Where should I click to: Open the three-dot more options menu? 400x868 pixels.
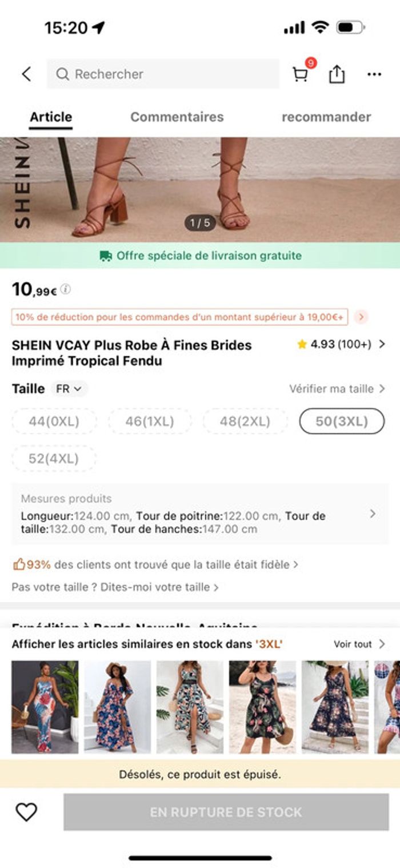tap(374, 74)
